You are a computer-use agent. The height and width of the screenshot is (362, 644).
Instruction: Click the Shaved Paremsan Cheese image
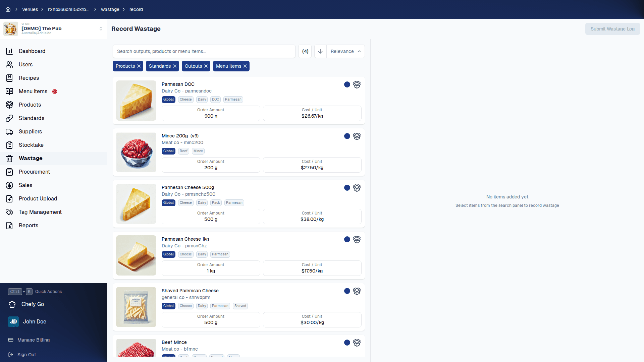[x=136, y=307]
